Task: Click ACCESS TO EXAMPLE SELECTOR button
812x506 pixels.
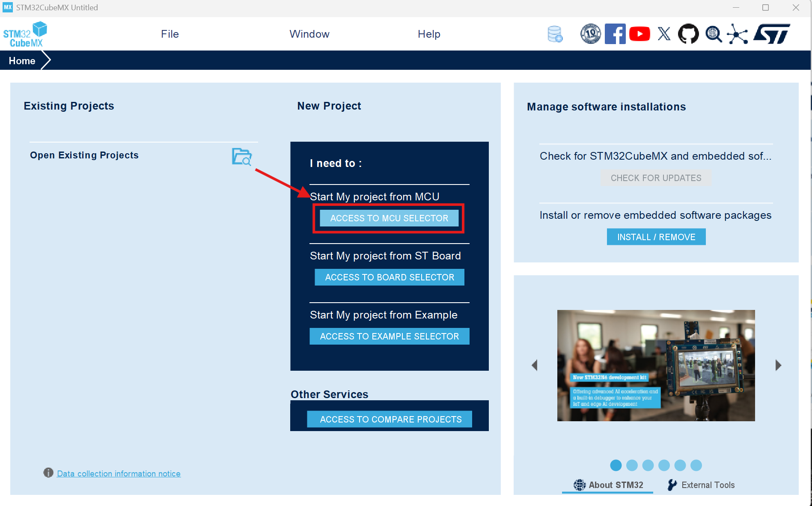Action: point(390,336)
